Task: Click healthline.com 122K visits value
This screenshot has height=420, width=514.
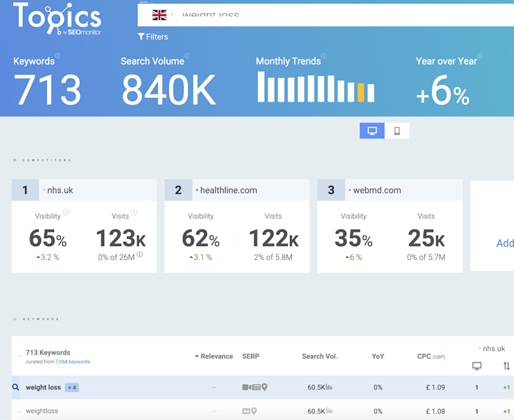Action: [x=274, y=238]
